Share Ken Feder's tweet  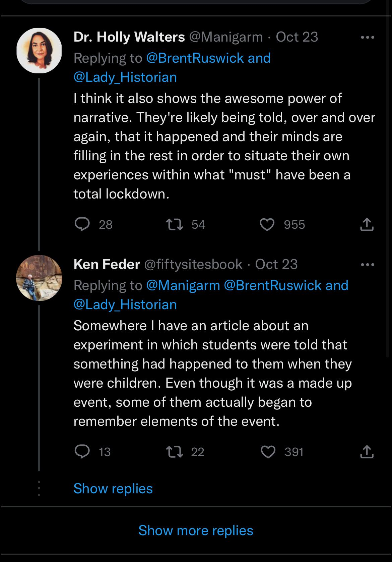367,452
